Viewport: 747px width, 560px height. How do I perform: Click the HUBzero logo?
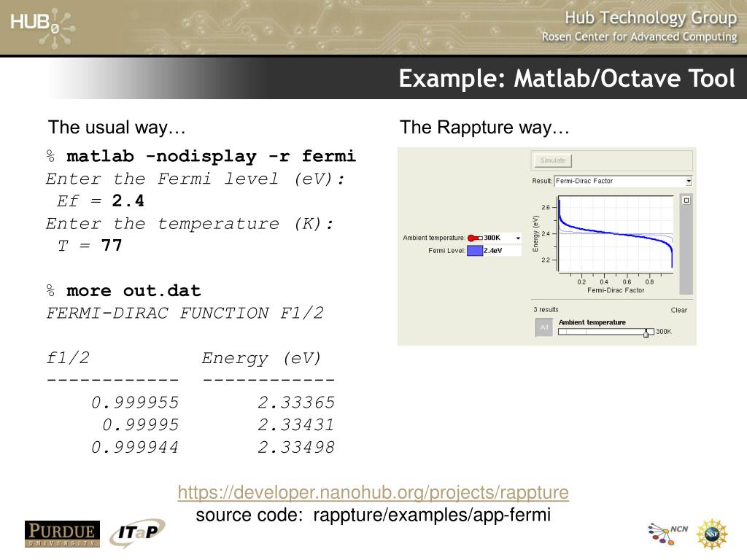click(42, 28)
